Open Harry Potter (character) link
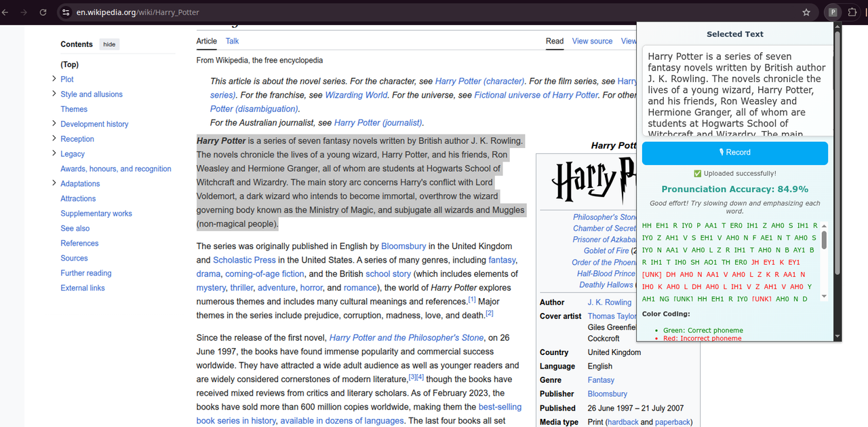Screen dimensions: 868x427 (480, 81)
